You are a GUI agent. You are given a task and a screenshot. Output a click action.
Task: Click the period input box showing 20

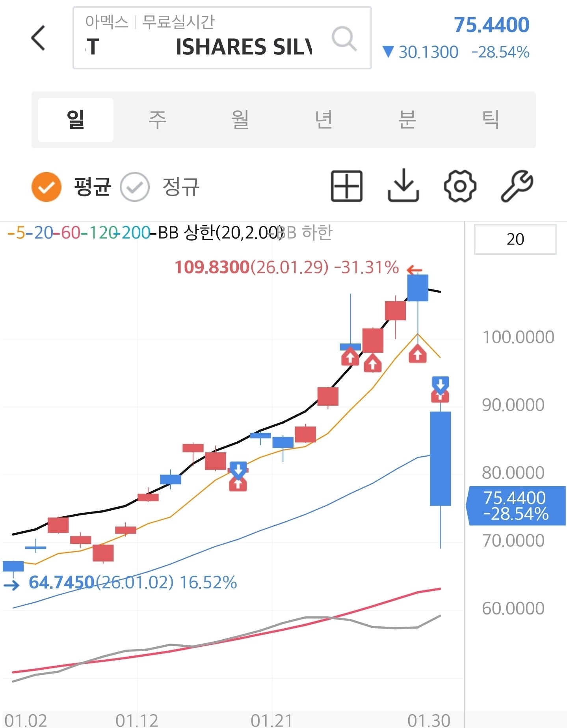coord(515,239)
